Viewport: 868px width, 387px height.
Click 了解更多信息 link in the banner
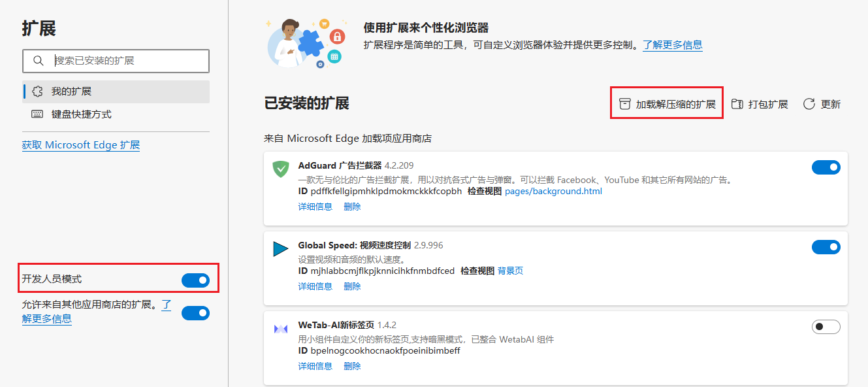pos(673,45)
